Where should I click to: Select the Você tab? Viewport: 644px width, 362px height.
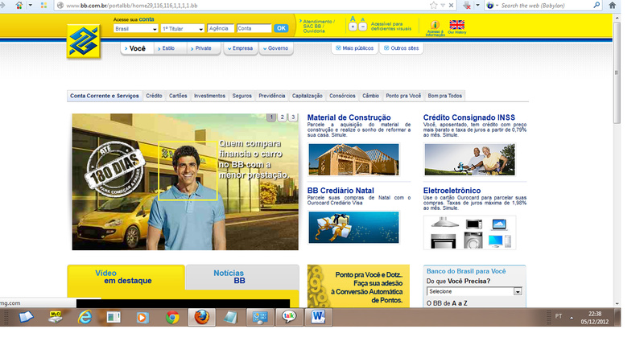[x=137, y=48]
